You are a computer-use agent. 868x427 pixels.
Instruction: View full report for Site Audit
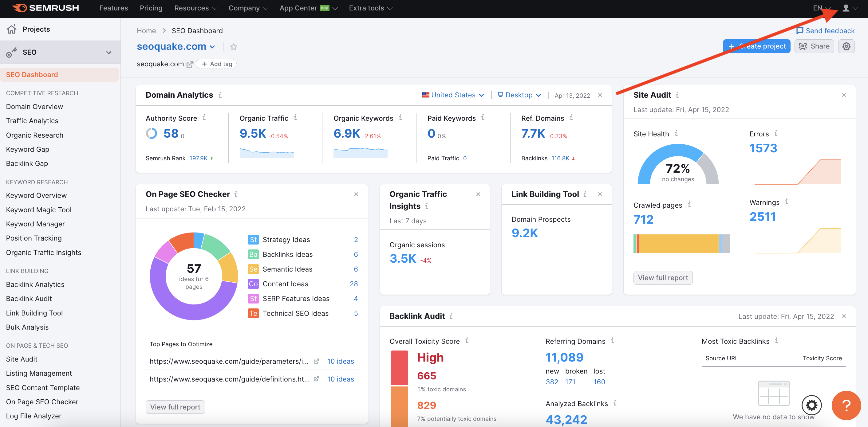pos(663,278)
